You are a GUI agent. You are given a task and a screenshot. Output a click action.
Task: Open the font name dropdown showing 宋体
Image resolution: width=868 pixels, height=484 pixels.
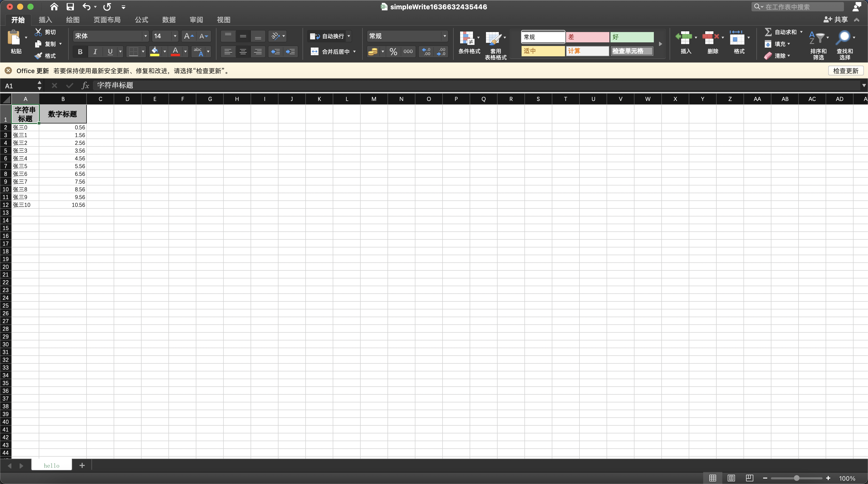click(x=145, y=36)
